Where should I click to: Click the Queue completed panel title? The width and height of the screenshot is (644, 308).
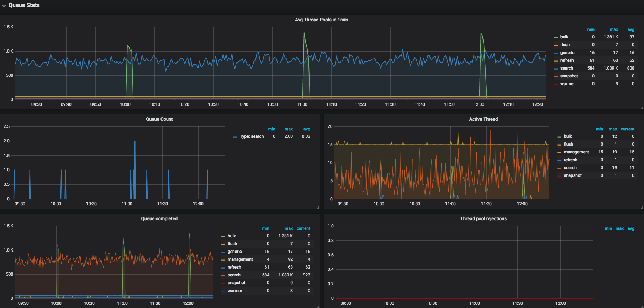pyautogui.click(x=159, y=219)
